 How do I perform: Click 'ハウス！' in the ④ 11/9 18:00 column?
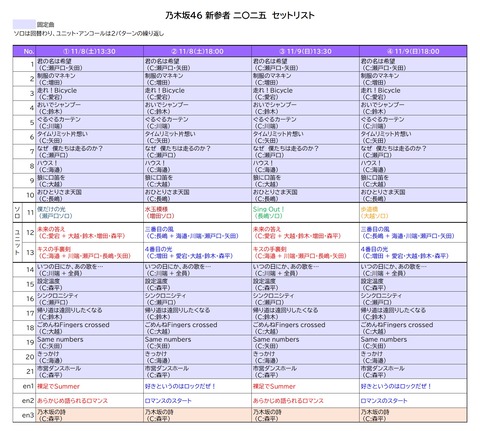(x=371, y=163)
